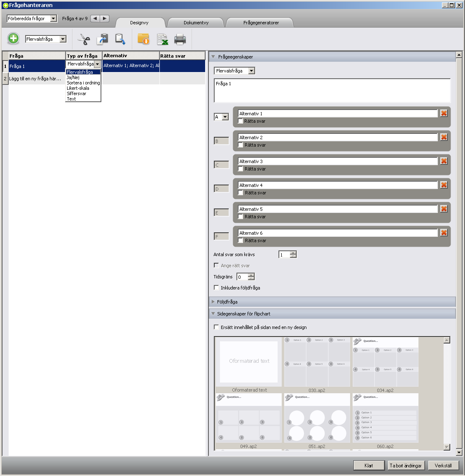Image resolution: width=465 pixels, height=476 pixels.
Task: Tick Ersätt innehållet på sidan med en ny design
Action: (216, 327)
